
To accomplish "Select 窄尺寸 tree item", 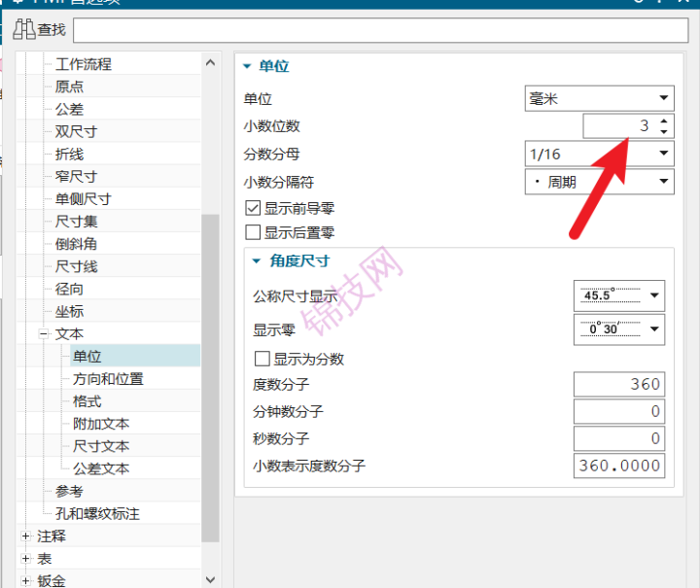I will click(x=77, y=177).
